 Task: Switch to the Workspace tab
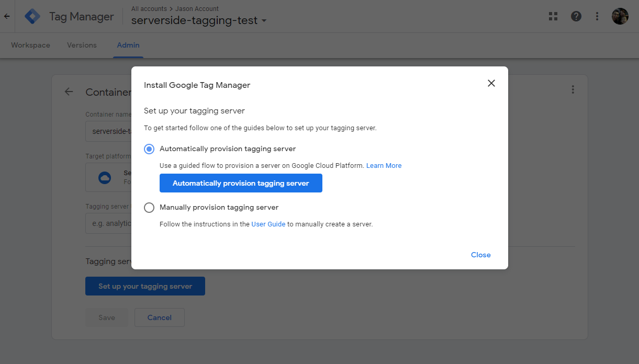(30, 45)
